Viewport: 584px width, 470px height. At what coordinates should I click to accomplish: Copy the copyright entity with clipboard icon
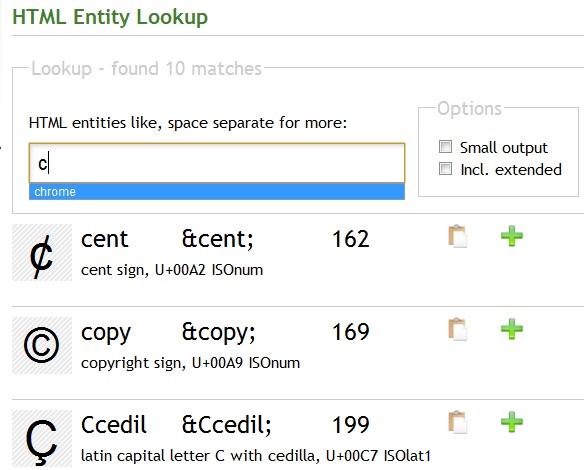(x=458, y=329)
